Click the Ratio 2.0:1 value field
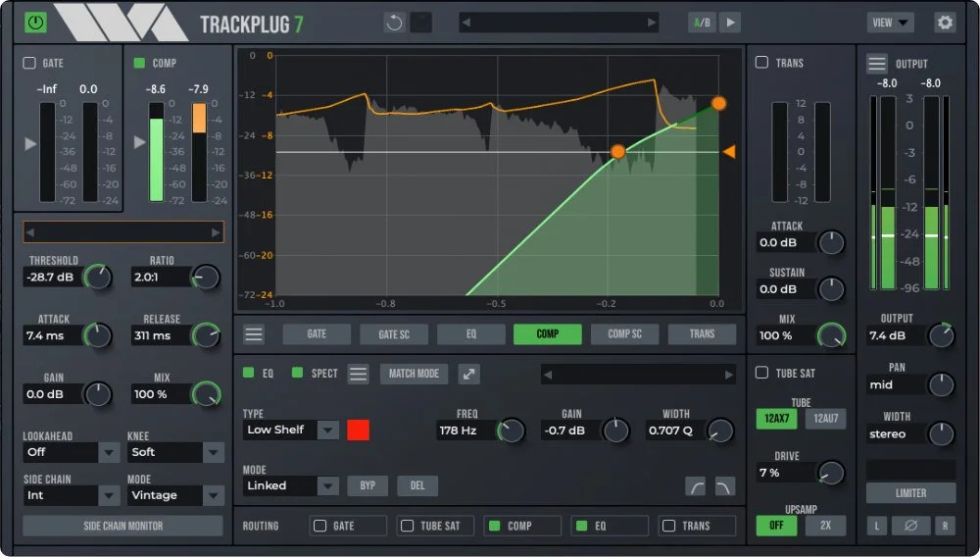Image resolution: width=980 pixels, height=558 pixels. [161, 278]
